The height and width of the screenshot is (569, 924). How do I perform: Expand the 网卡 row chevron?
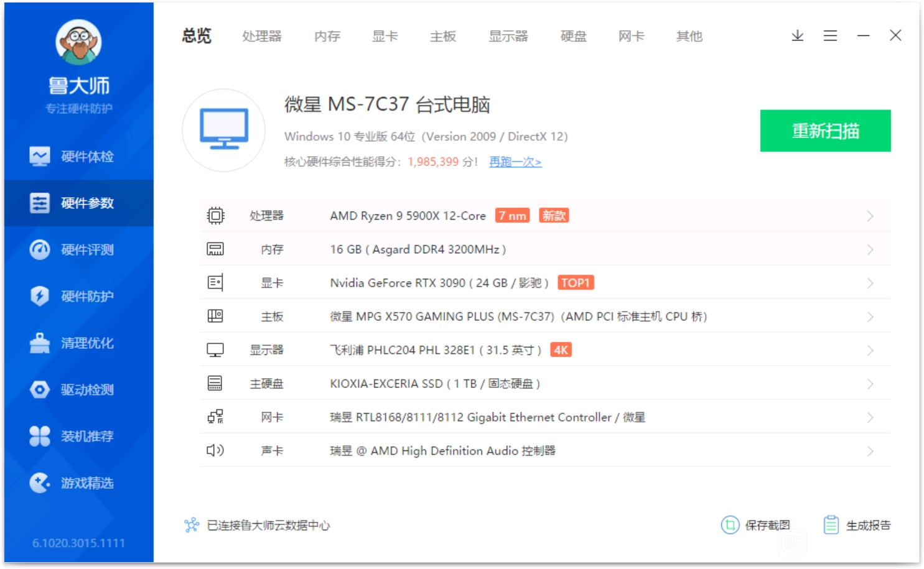pos(870,417)
